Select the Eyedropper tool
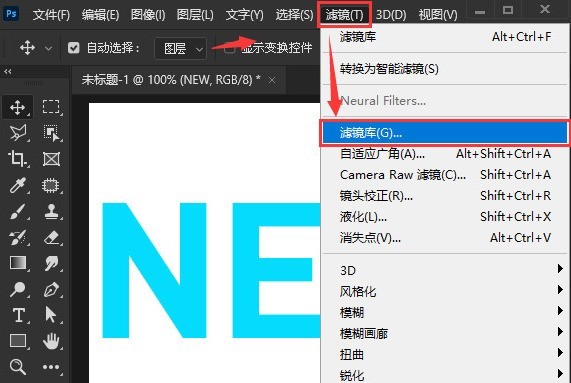571x383 pixels. (x=18, y=185)
